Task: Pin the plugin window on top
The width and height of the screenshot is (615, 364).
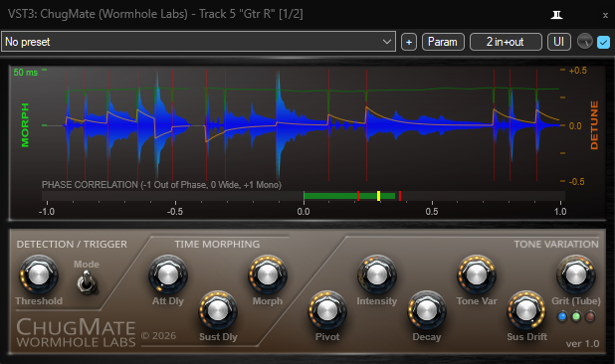Action: point(556,15)
